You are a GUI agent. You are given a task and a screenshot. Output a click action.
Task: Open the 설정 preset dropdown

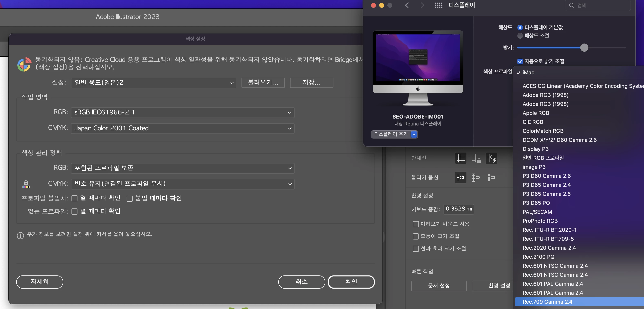click(x=153, y=83)
